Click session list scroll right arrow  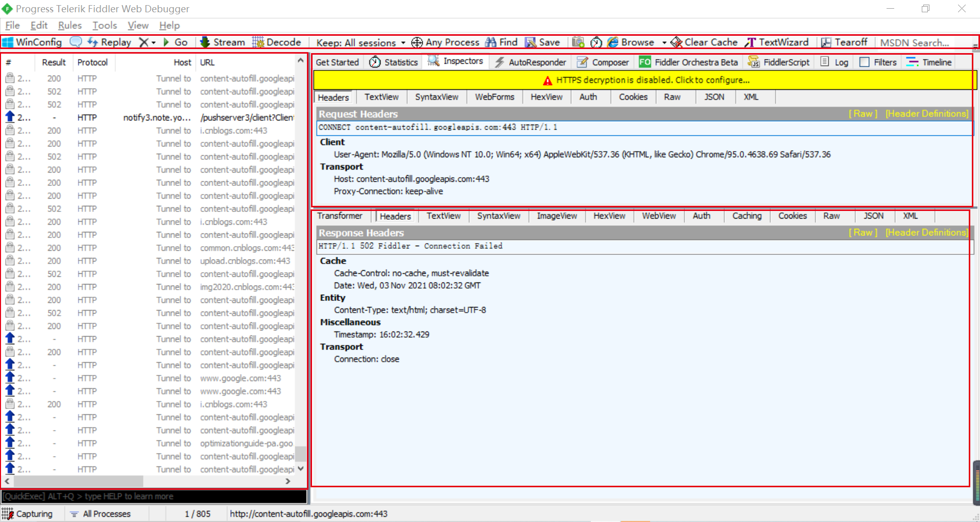[288, 481]
